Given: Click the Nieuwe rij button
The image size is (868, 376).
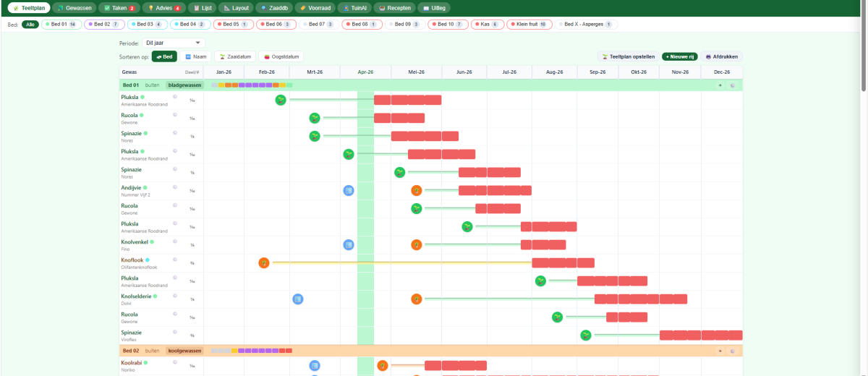Looking at the screenshot, I should point(680,56).
